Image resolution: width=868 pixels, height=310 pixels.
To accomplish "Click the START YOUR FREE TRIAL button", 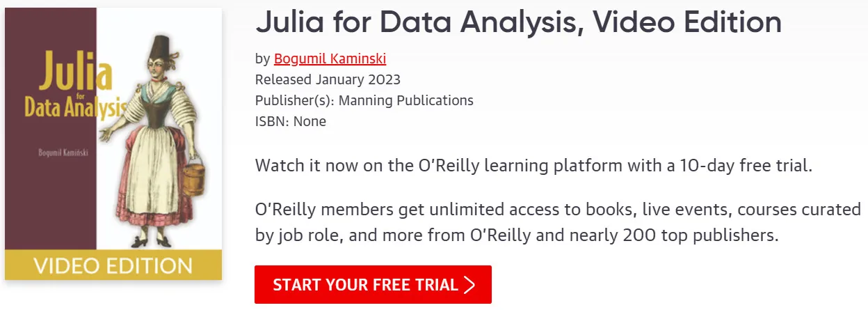I will tap(373, 284).
